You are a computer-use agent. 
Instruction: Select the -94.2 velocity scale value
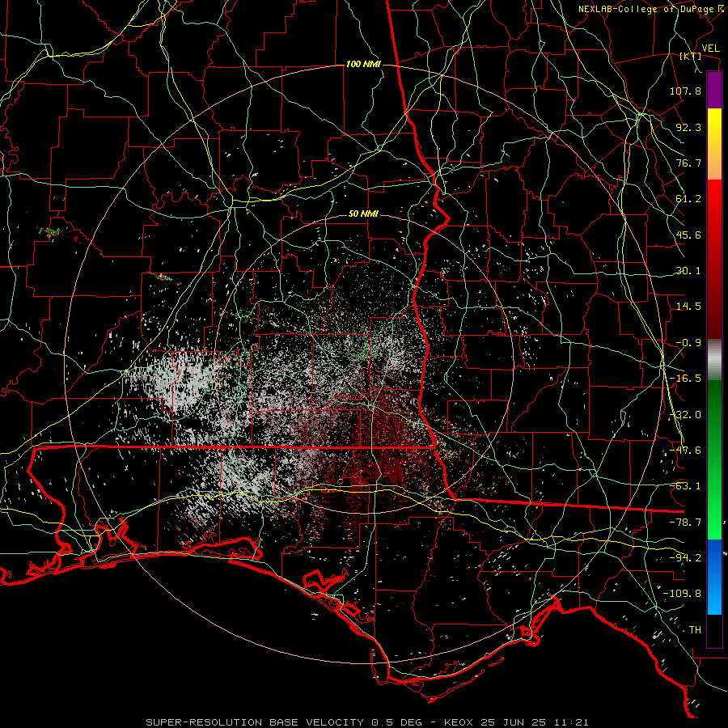(685, 558)
